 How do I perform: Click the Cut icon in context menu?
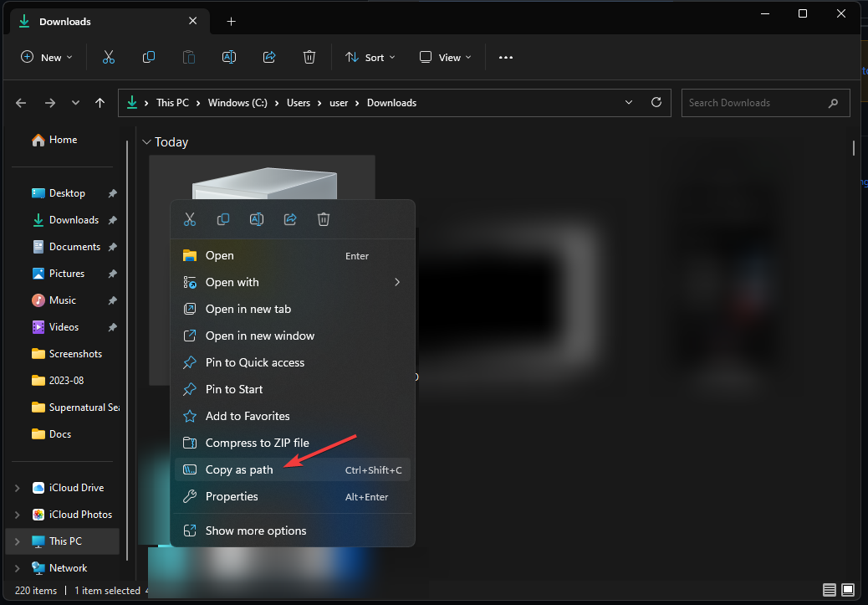[190, 219]
